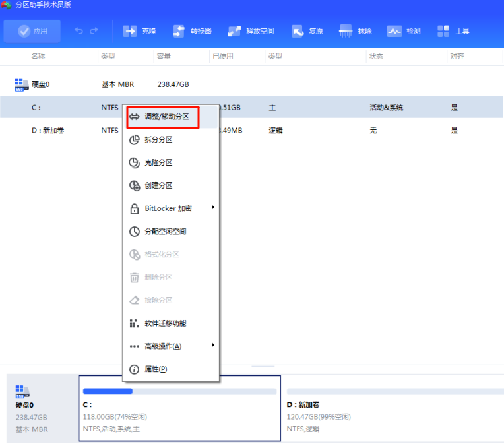Sort by the 容量 column header
Viewport: 504px width, 444px height.
point(164,57)
